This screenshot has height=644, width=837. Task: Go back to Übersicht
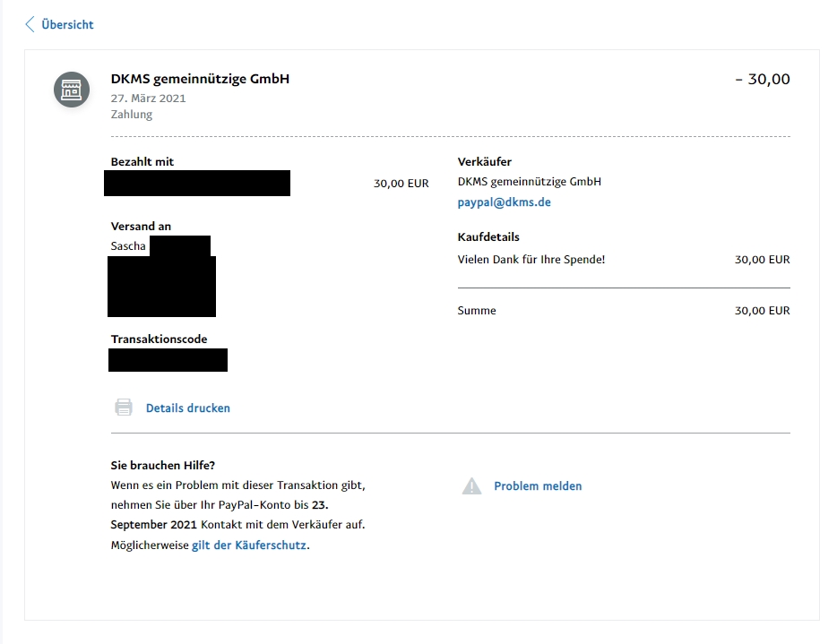(67, 24)
